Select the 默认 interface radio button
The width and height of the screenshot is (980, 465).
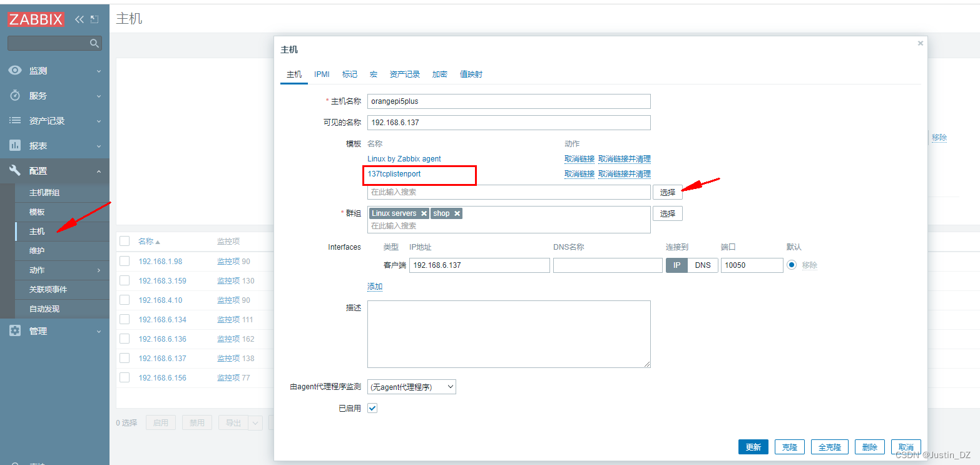tap(792, 265)
